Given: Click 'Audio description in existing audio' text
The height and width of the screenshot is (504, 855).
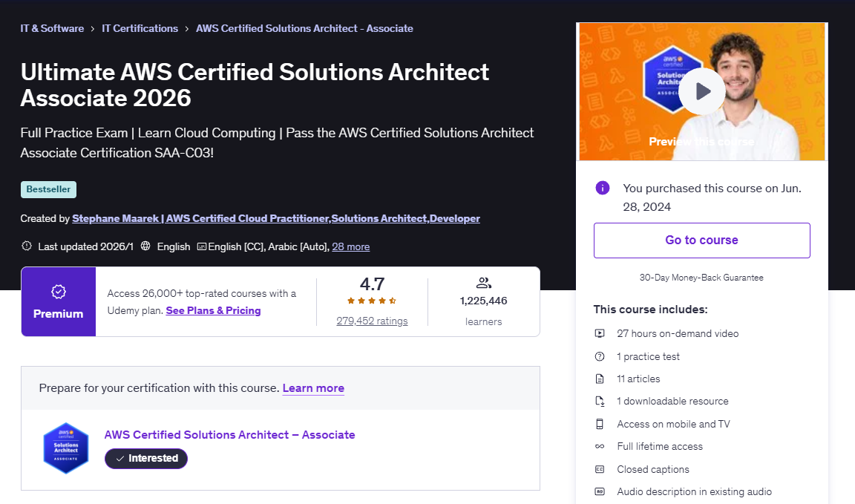Looking at the screenshot, I should click(x=694, y=491).
